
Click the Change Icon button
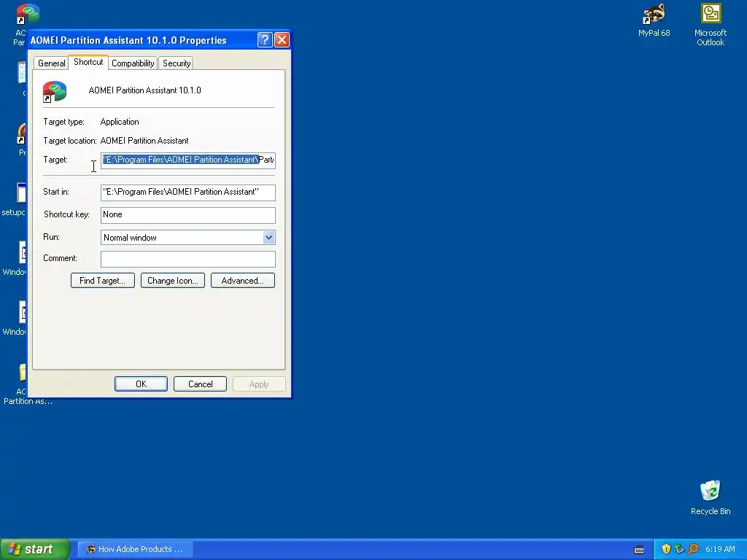172,281
